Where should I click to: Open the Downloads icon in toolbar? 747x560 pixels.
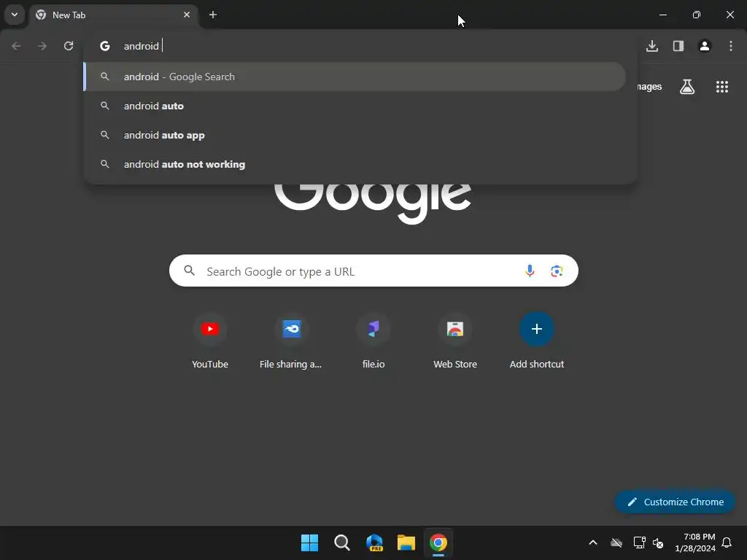(x=652, y=46)
